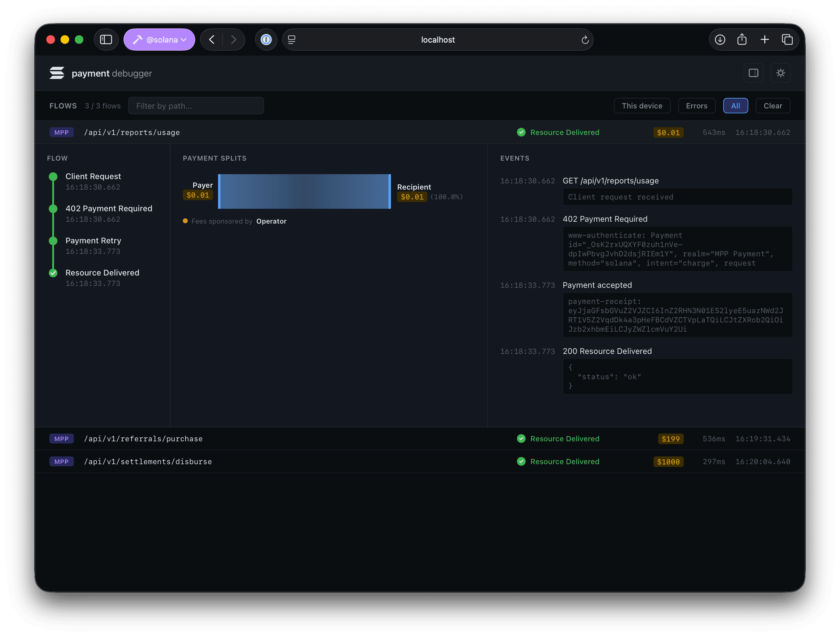The image size is (840, 638).
Task: Show the tab overview
Action: pyautogui.click(x=787, y=40)
